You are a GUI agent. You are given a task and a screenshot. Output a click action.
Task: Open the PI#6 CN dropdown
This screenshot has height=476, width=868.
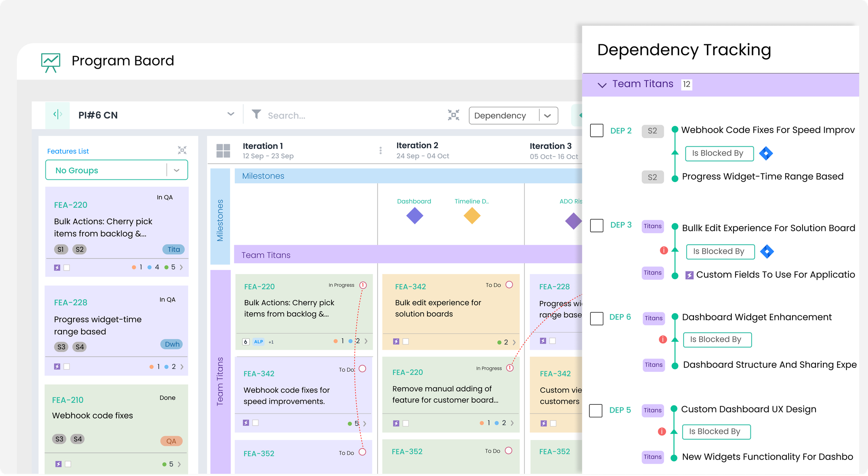pyautogui.click(x=230, y=115)
